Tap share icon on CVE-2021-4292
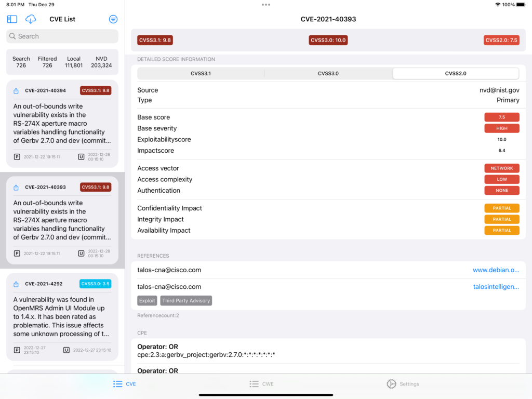Viewport: 532px width, 399px height. (x=16, y=284)
